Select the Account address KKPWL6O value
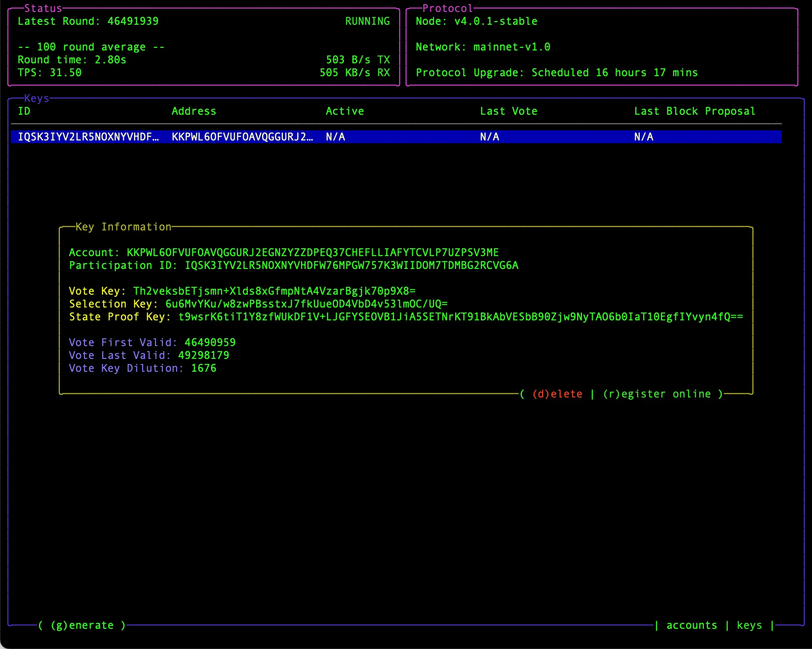The image size is (812, 649). coord(313,252)
